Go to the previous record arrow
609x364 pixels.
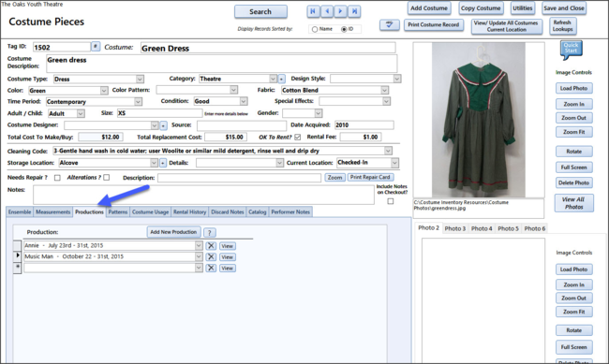[327, 11]
